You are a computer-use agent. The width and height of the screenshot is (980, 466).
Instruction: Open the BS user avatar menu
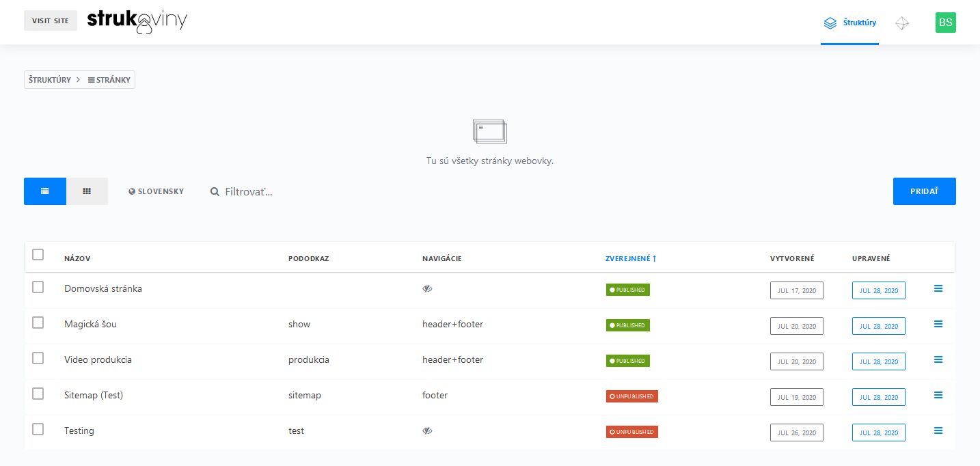946,23
